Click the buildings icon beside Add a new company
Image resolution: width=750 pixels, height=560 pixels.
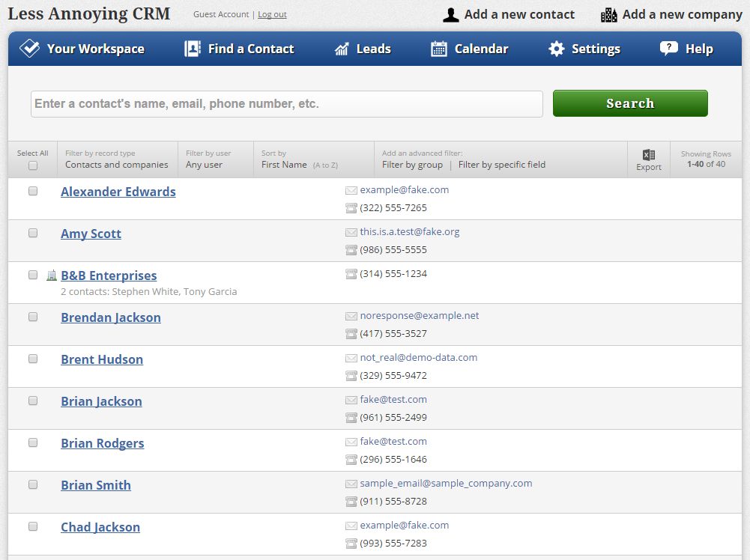click(x=609, y=15)
